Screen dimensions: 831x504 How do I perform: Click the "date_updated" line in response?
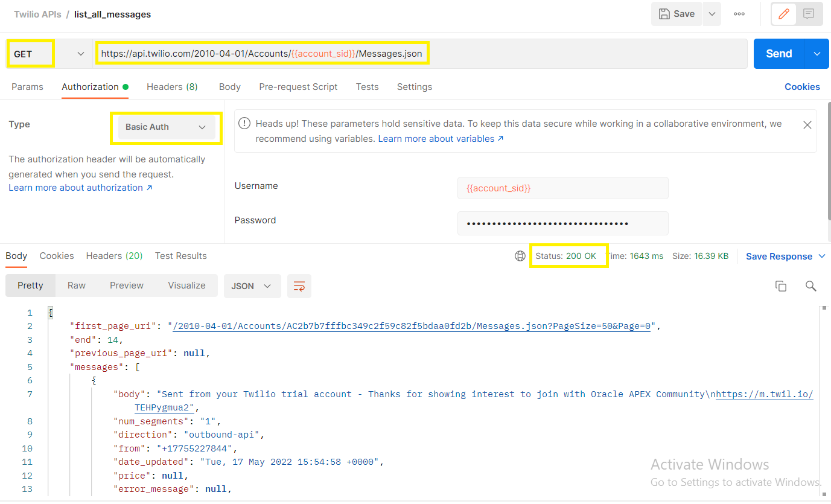click(249, 462)
